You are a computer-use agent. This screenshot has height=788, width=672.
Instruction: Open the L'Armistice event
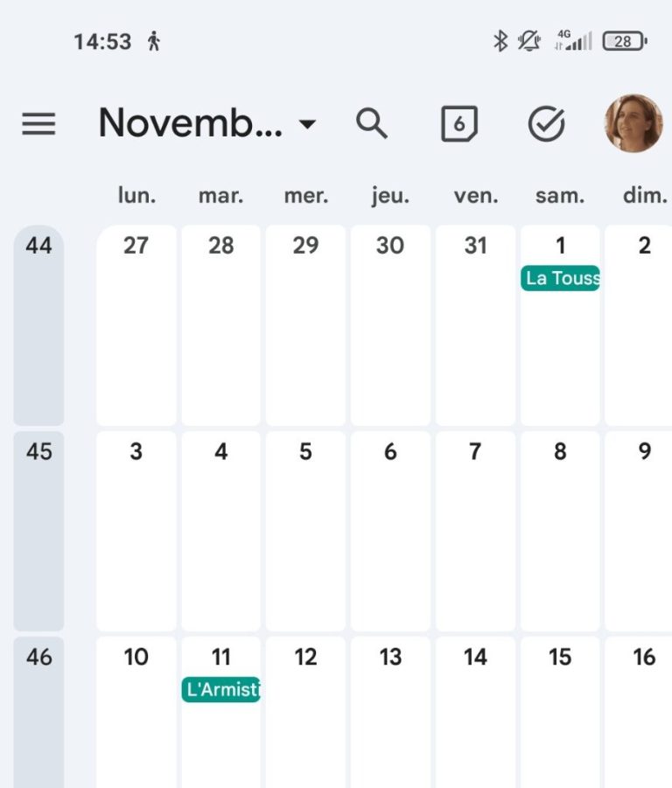[221, 690]
